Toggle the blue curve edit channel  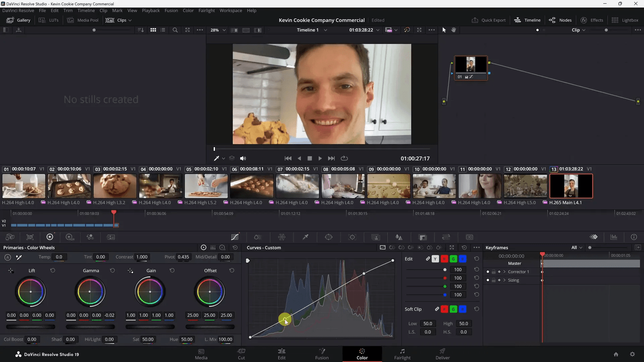(x=462, y=259)
